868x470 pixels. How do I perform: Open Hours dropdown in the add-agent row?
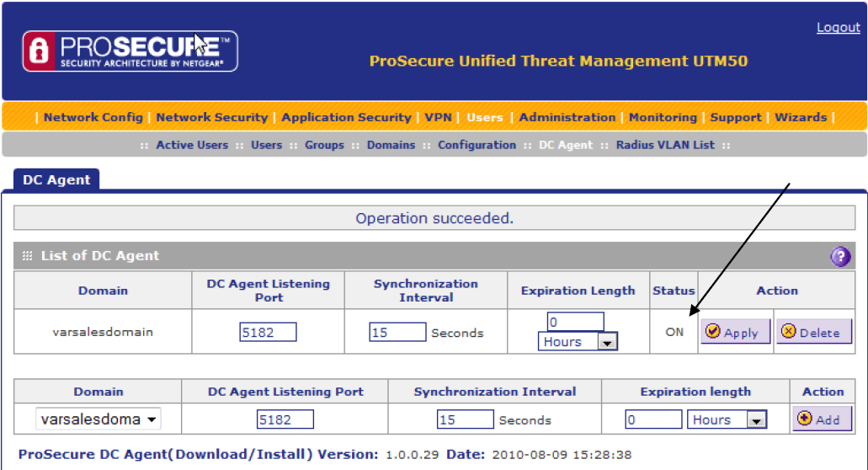pyautogui.click(x=727, y=419)
